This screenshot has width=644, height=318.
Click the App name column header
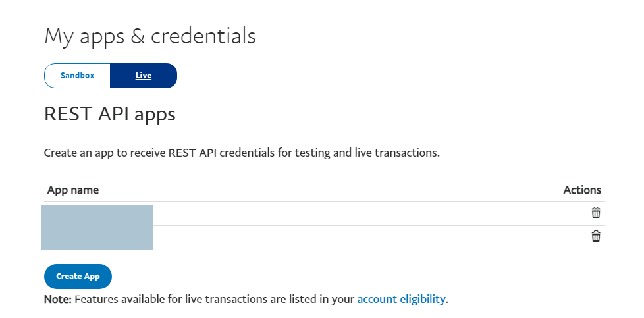point(73,190)
